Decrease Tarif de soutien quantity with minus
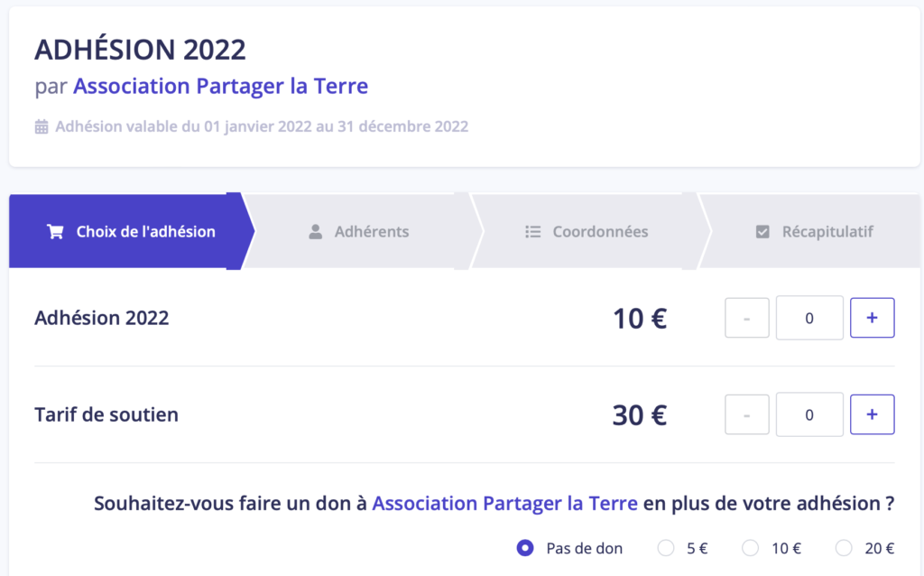 (746, 414)
